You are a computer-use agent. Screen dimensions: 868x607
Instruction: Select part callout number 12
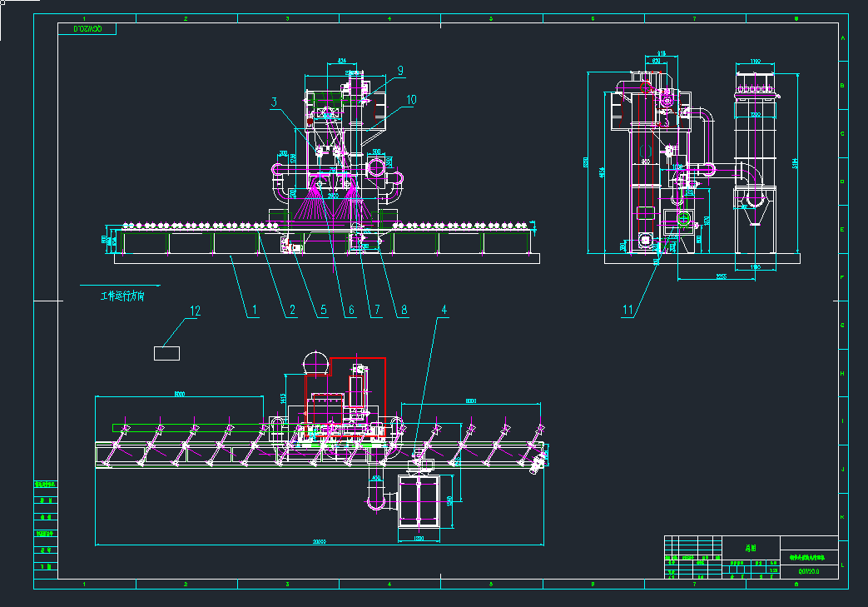(x=195, y=311)
